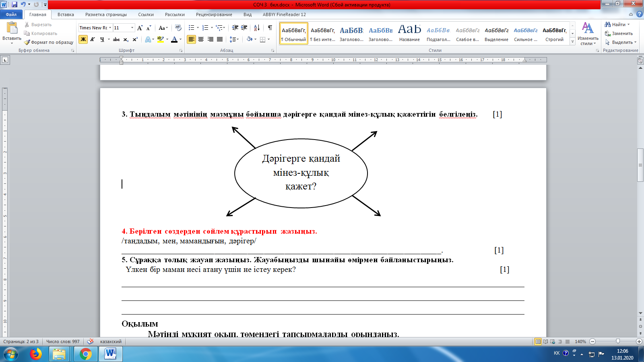This screenshot has width=644, height=362.
Task: Open Google Chrome from the taskbar
Action: [x=85, y=354]
